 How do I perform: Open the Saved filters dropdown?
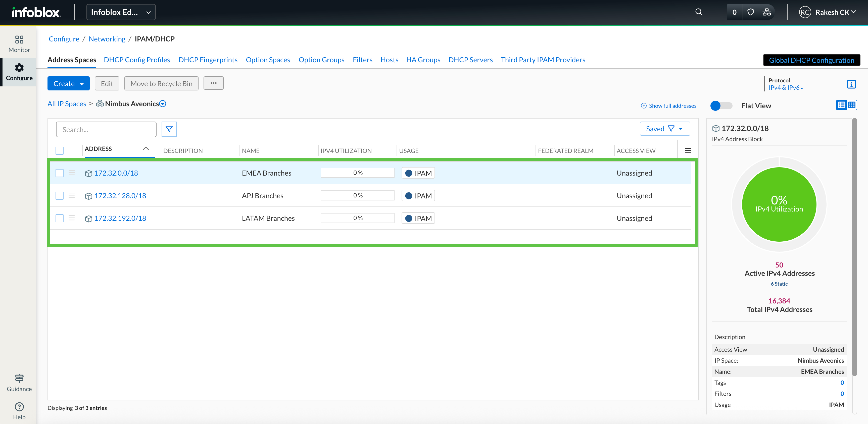tap(664, 129)
